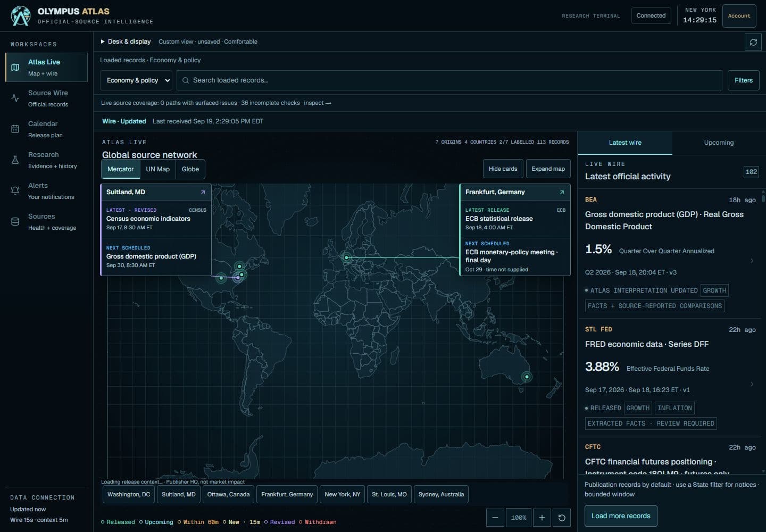
Task: Zoom in the map with plus button
Action: tap(542, 518)
